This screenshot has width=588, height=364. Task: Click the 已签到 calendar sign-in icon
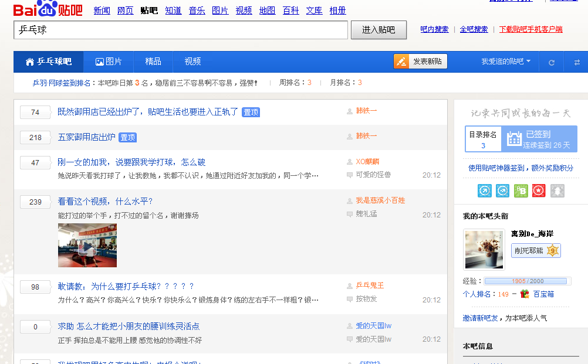coord(513,138)
